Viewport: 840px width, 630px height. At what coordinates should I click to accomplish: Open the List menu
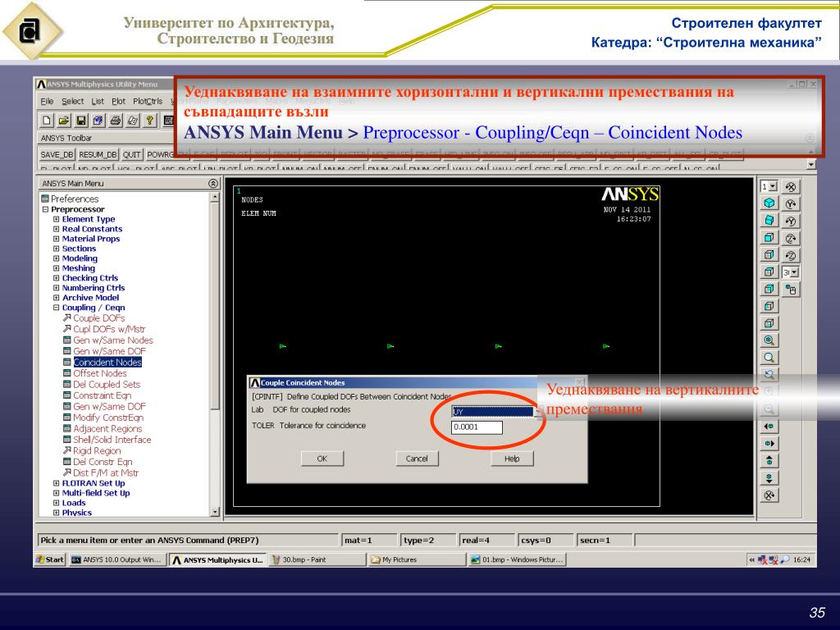98,101
